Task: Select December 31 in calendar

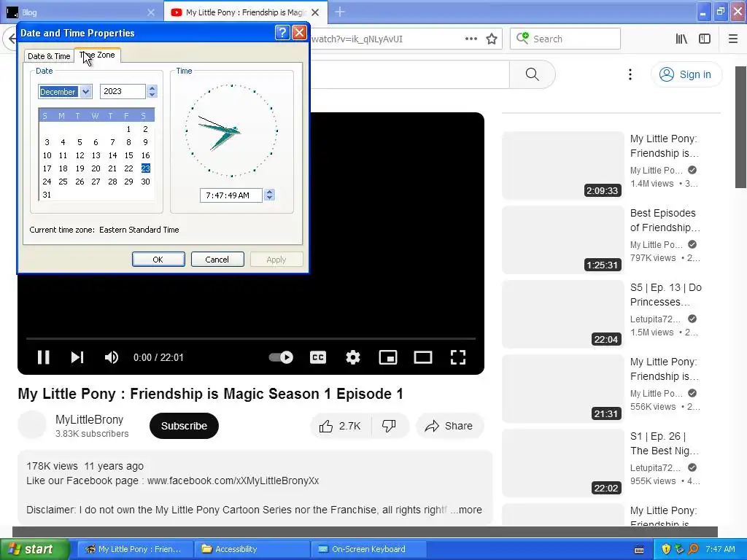Action: point(47,195)
